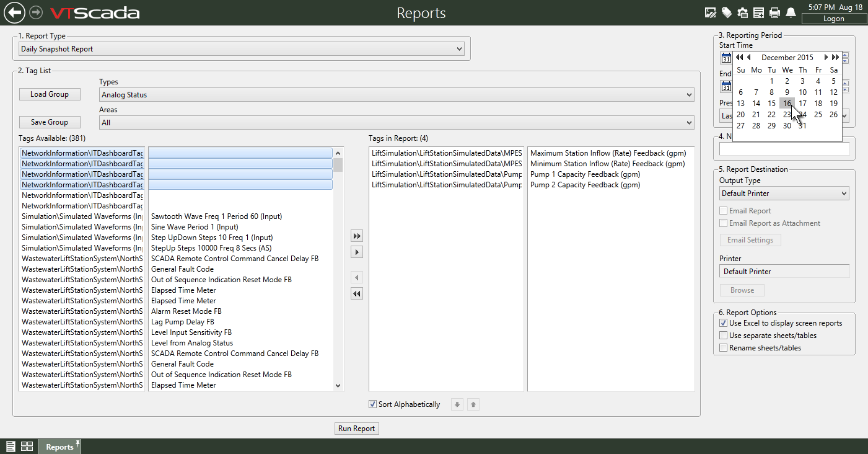Expand the Report Type dropdown
The width and height of the screenshot is (868, 454).
(241, 49)
